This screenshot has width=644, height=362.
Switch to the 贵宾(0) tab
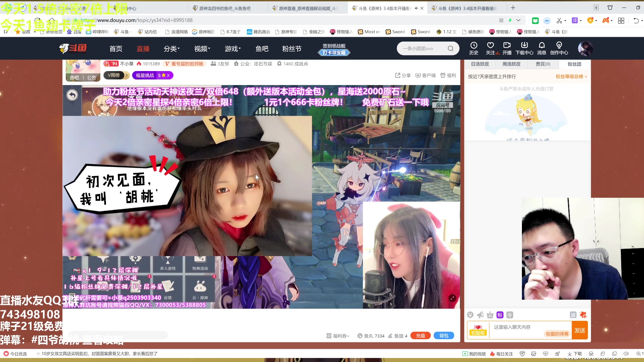coord(543,64)
